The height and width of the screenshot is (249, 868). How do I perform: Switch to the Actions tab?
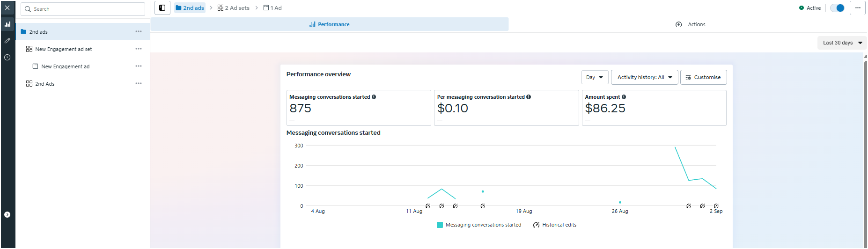(x=691, y=24)
